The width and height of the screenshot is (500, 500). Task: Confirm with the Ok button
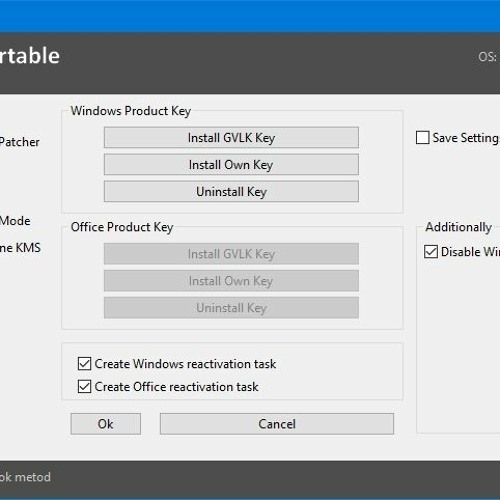coord(106,424)
